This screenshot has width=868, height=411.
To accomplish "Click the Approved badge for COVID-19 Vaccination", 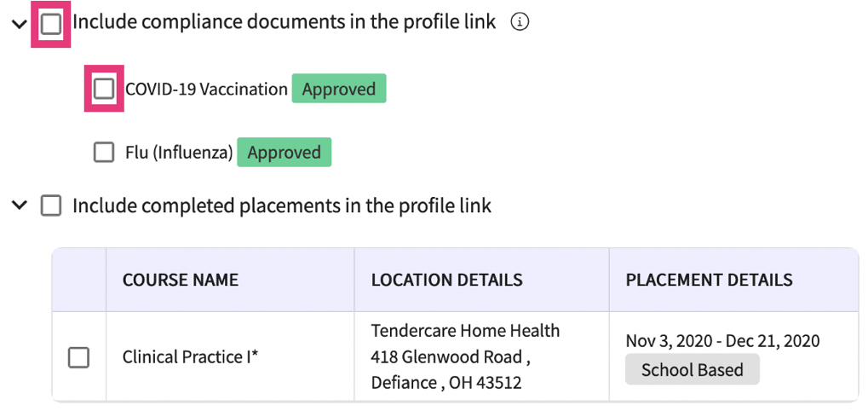I will (x=339, y=89).
